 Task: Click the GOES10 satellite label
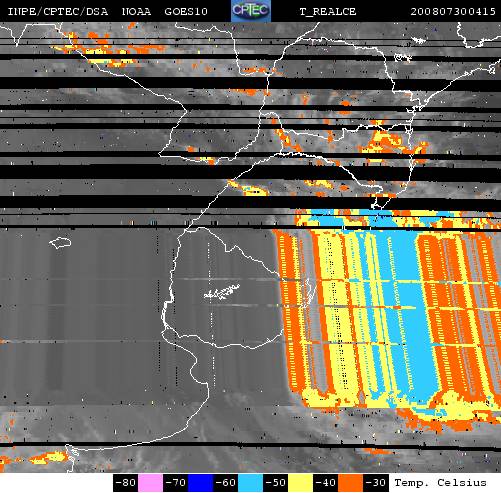point(186,12)
